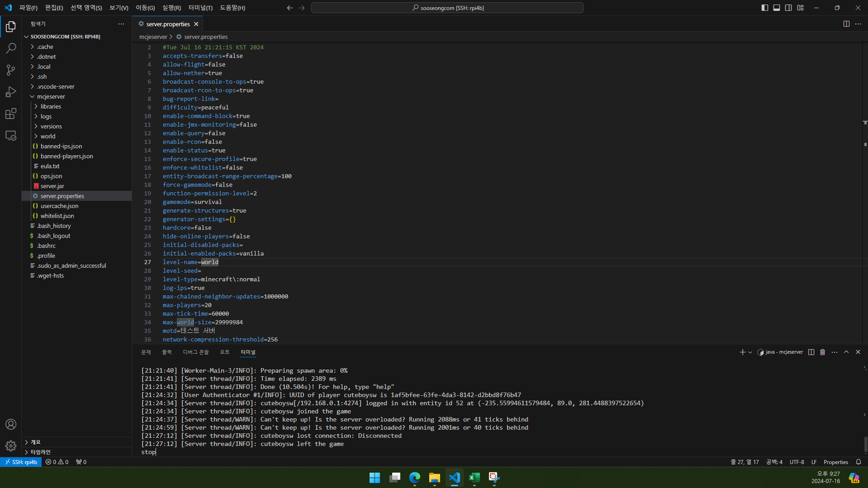This screenshot has width=868, height=488.
Task: Change end of line via LF item
Action: click(814, 462)
